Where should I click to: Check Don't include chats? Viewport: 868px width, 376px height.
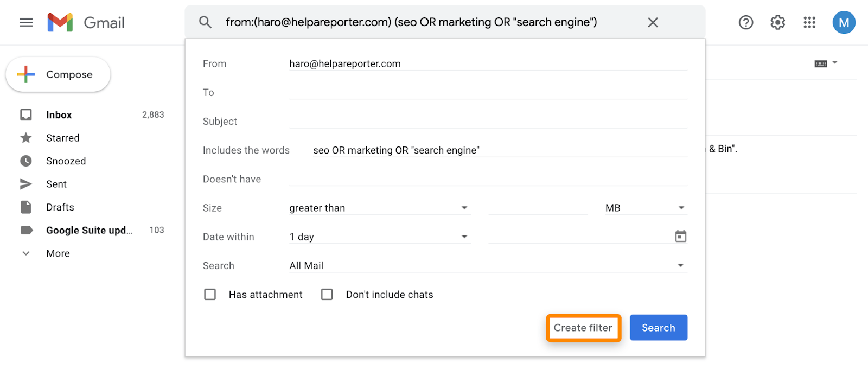point(327,294)
